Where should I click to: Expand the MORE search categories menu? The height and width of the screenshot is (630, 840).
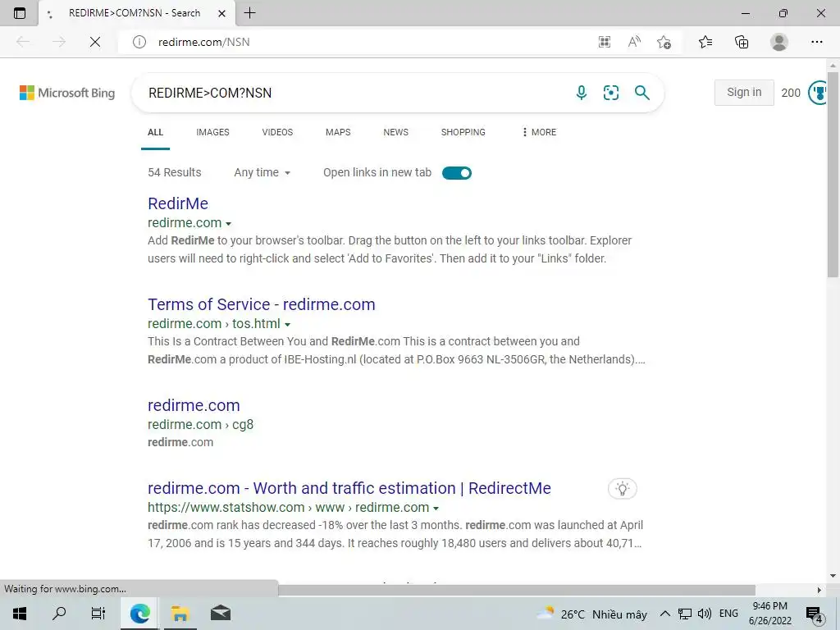tap(540, 132)
